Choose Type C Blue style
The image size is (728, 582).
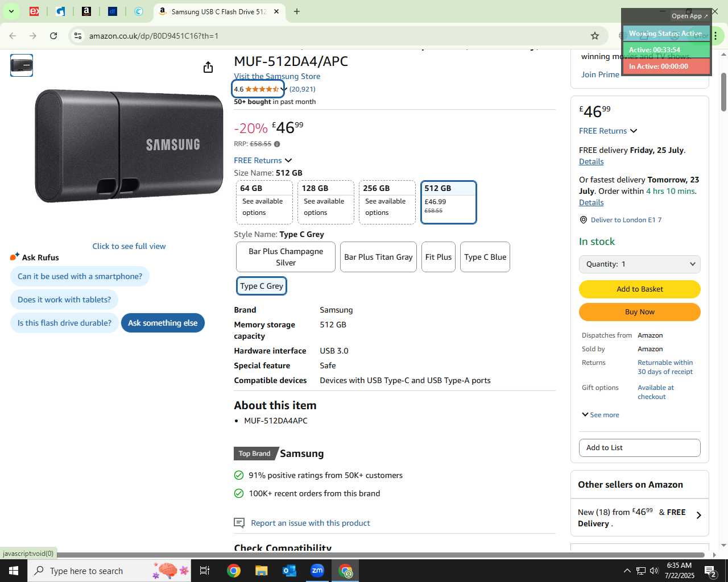(x=485, y=257)
